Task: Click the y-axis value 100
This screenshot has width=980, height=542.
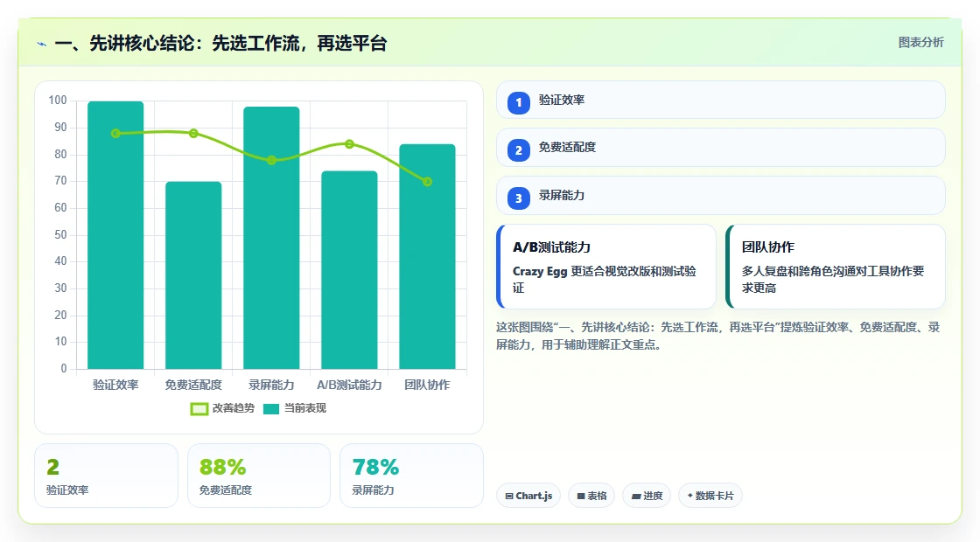Action: coord(58,101)
